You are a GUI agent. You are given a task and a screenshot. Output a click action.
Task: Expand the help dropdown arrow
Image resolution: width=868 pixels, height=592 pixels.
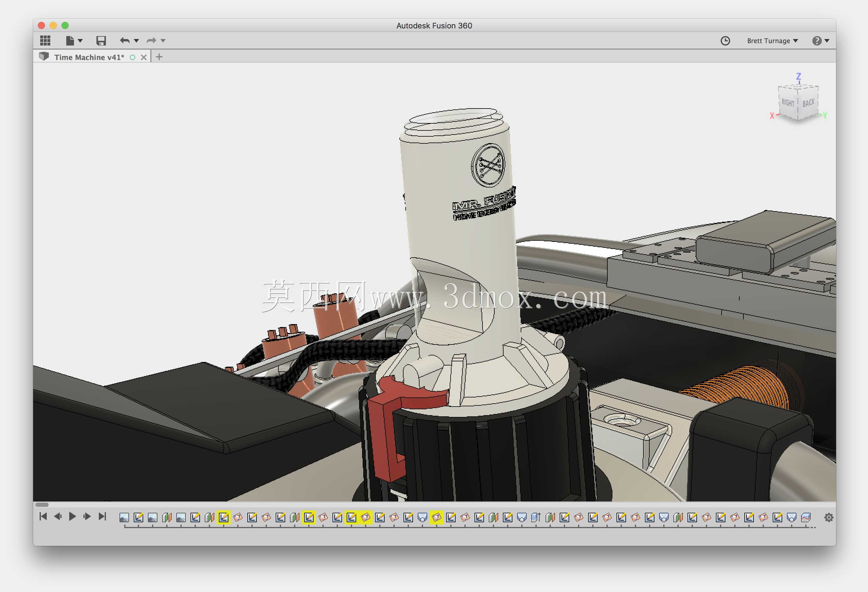point(827,41)
